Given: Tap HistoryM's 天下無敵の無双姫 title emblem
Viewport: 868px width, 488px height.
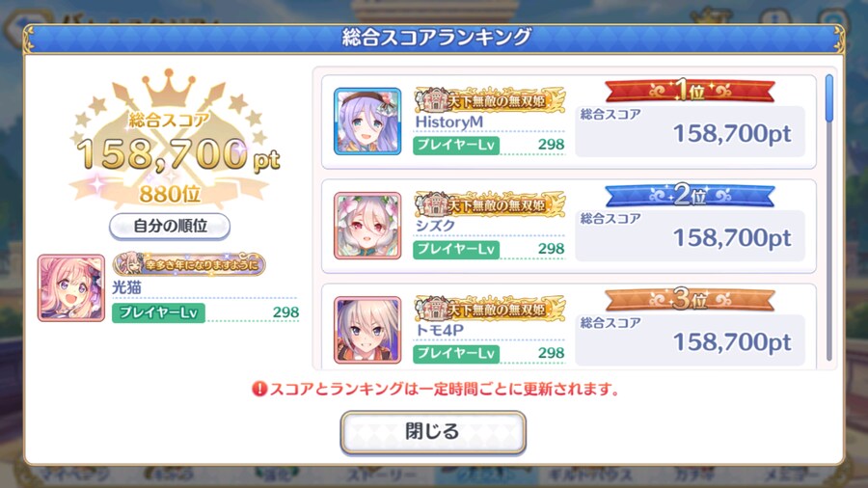Looking at the screenshot, I should pos(490,100).
